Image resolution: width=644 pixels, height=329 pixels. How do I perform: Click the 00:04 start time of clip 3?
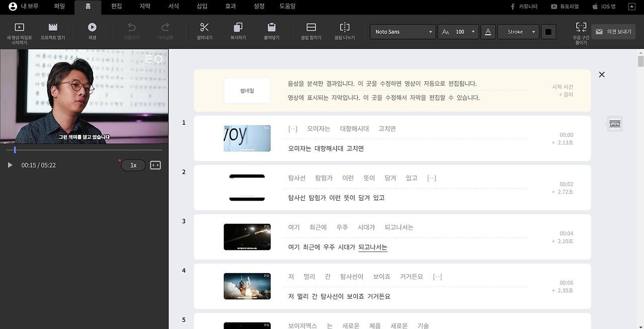pyautogui.click(x=567, y=233)
